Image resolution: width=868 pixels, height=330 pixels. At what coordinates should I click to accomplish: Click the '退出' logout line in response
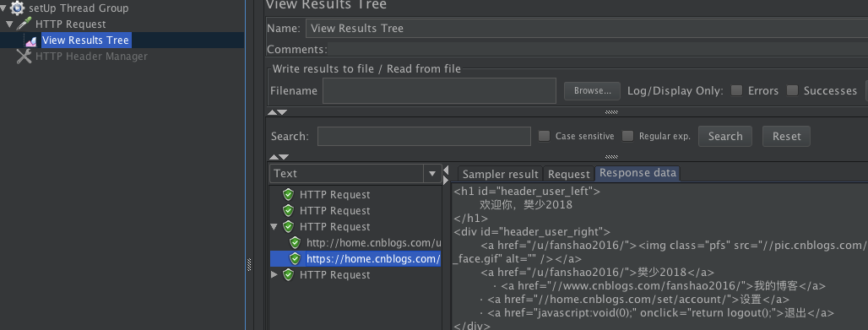pos(657,313)
